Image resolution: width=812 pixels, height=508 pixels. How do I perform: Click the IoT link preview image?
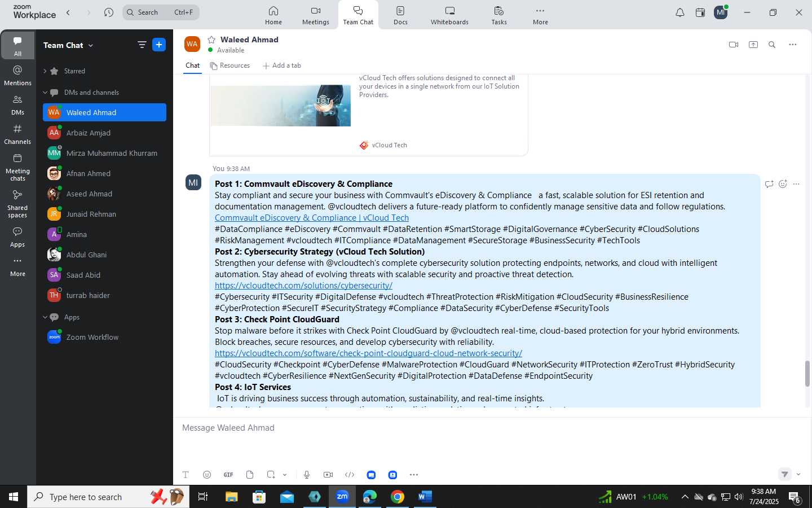(280, 106)
